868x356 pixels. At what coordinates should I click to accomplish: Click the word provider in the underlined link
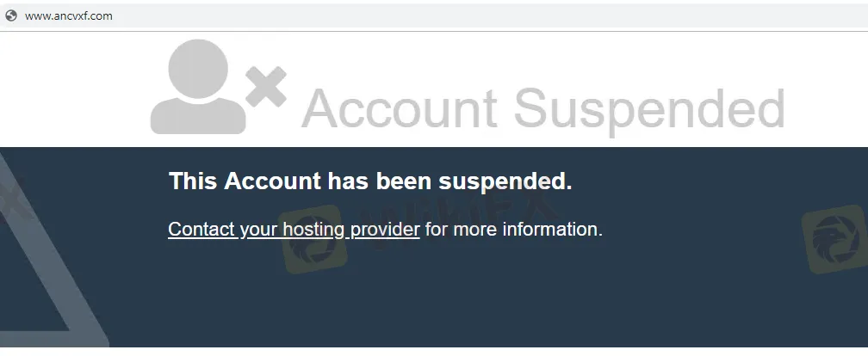385,229
